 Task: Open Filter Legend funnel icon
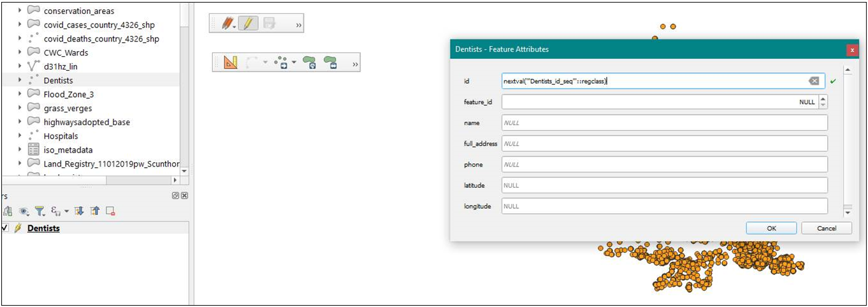click(40, 211)
